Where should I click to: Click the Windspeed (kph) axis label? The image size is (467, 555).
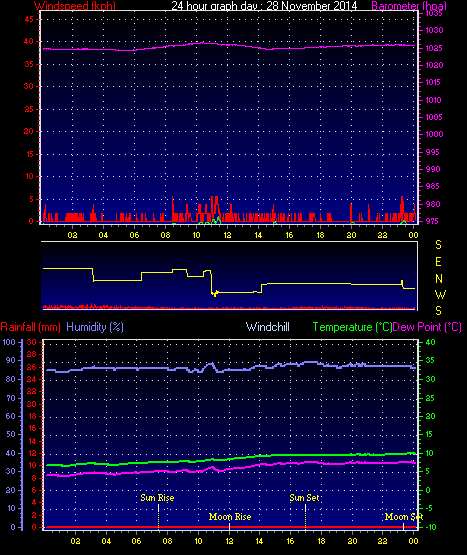75,6
